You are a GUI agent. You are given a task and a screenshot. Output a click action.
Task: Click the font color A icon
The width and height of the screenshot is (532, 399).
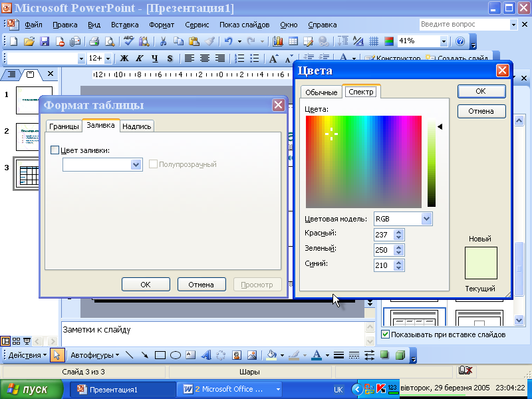point(317,355)
